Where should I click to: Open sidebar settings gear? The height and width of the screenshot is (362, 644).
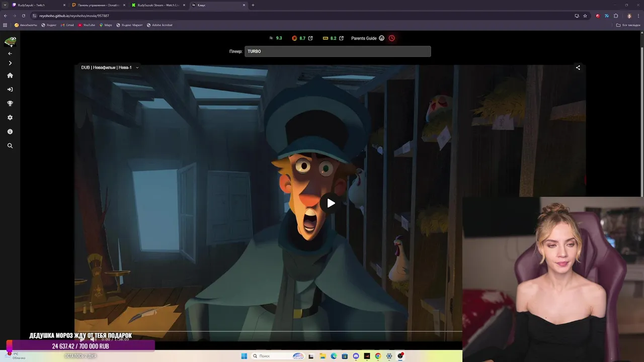pyautogui.click(x=10, y=118)
